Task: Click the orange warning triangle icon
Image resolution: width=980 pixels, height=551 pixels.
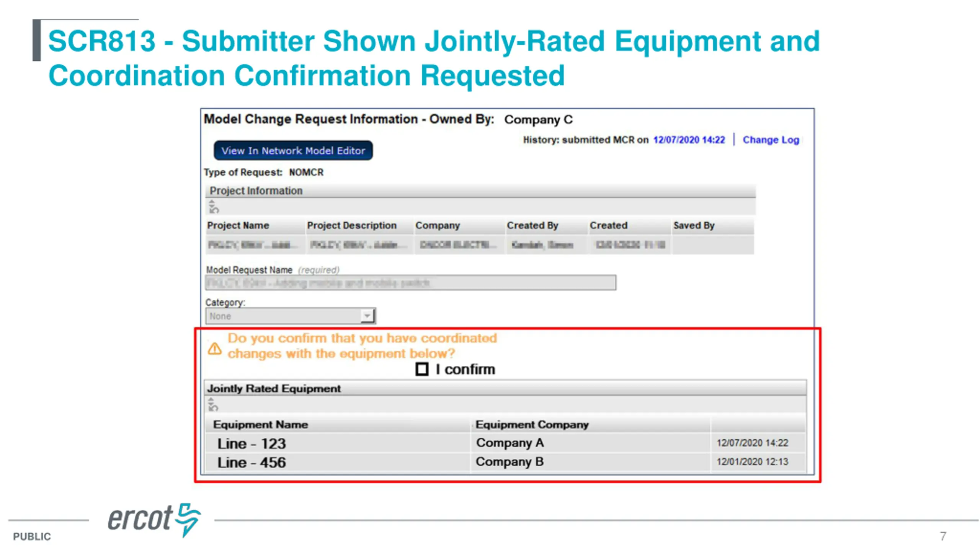Action: click(214, 349)
